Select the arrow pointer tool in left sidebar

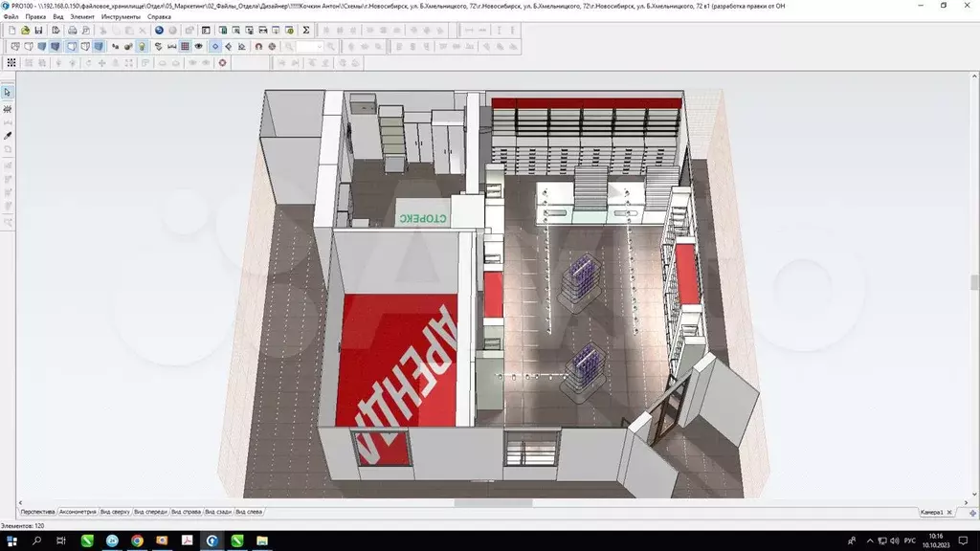point(8,93)
